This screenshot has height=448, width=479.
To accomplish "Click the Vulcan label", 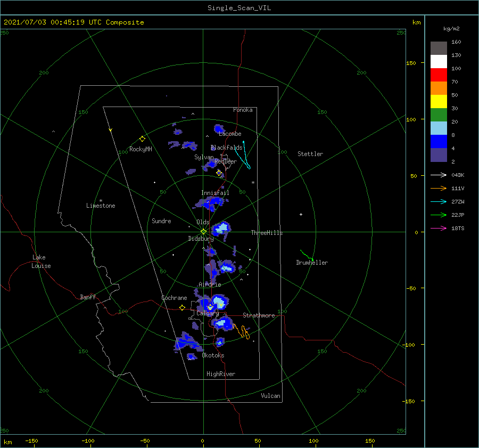I will [x=271, y=396].
